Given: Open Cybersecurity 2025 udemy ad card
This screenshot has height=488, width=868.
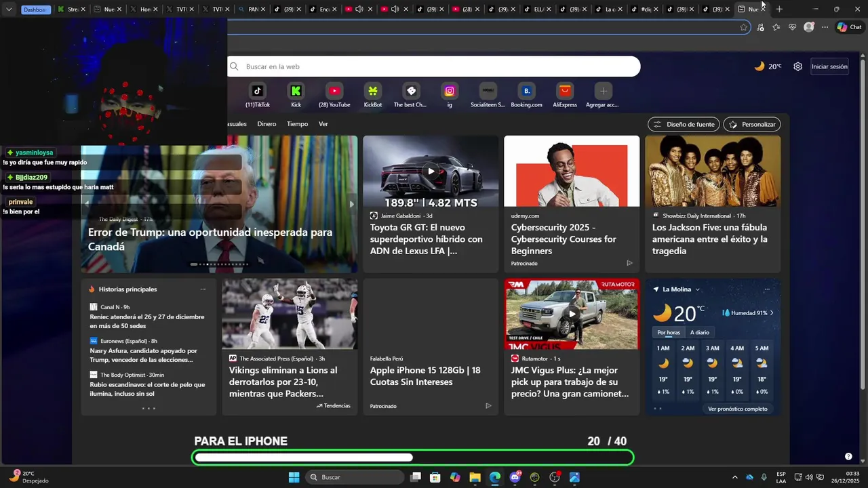Looking at the screenshot, I should [x=572, y=204].
